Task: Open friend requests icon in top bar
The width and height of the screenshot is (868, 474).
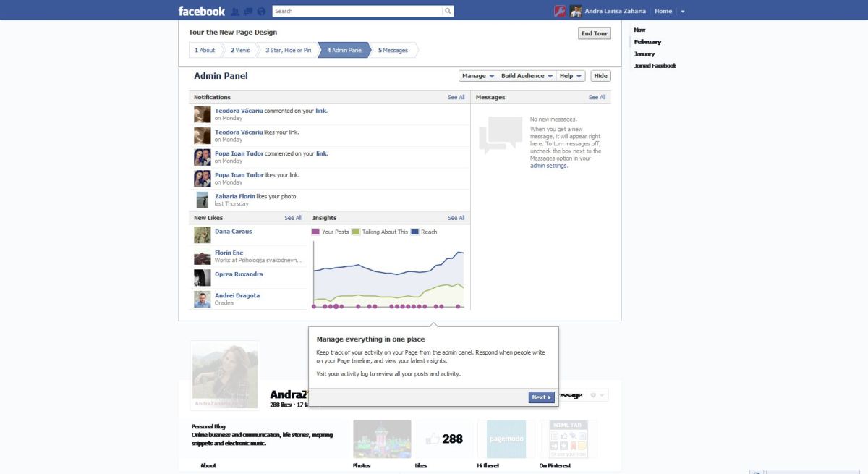Action: tap(235, 12)
